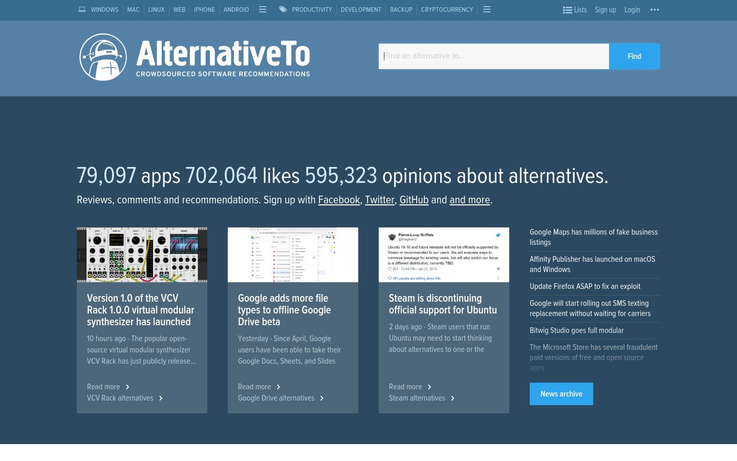Click the Login link
This screenshot has height=461, width=737.
pos(632,9)
